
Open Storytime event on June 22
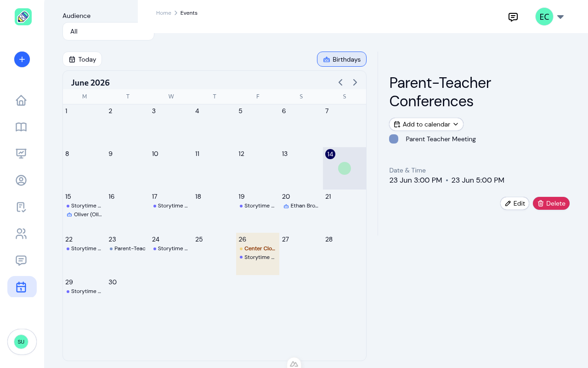(84, 248)
